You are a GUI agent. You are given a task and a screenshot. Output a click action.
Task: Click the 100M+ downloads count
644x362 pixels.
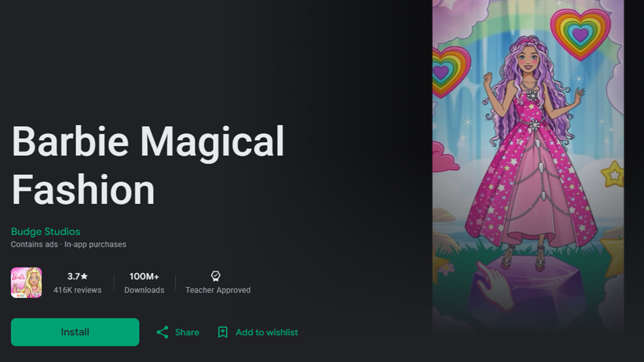pyautogui.click(x=144, y=276)
